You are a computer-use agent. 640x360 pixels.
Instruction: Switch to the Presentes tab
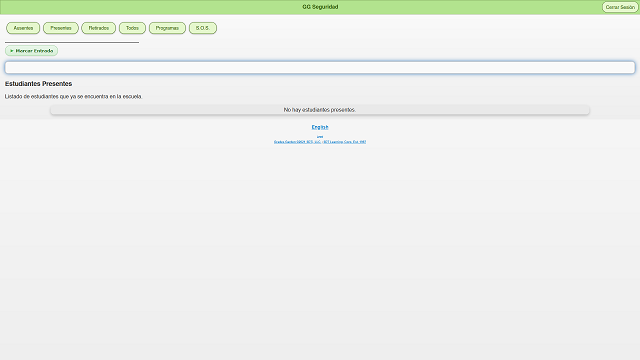click(x=61, y=28)
